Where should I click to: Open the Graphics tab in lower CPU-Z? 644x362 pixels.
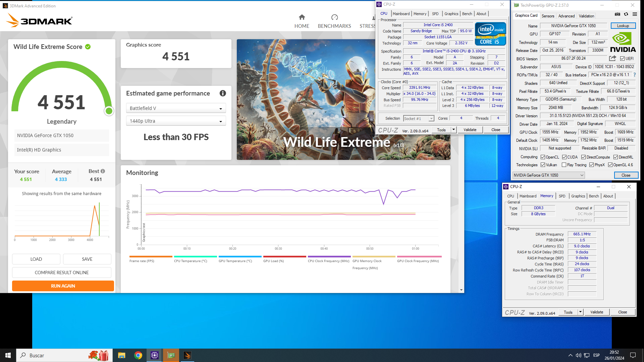(578, 196)
